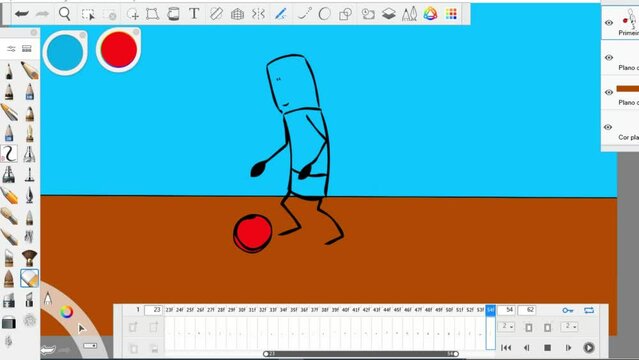
Task: Open brush properties sliders icon
Action: (11, 49)
